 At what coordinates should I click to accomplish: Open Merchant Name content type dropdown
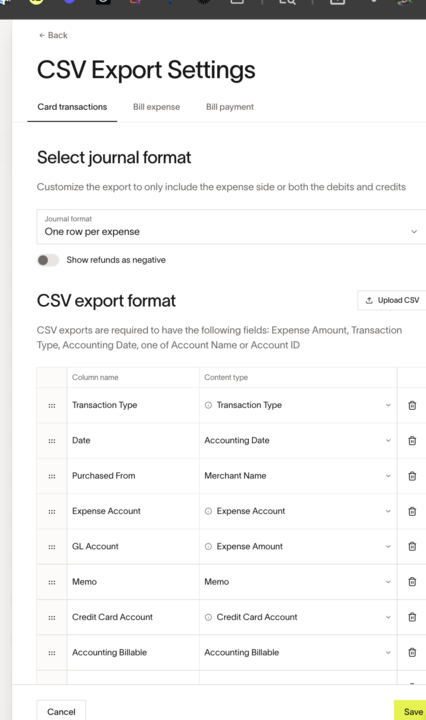298,476
